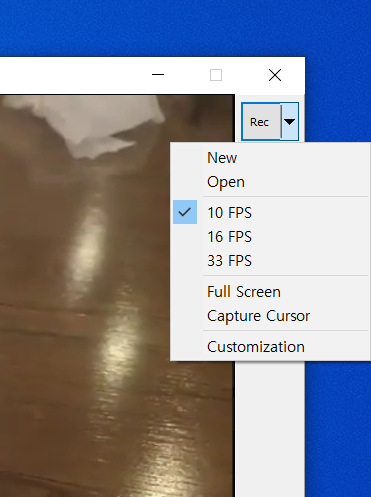Choose Open from the menu
371x497 pixels.
point(270,182)
